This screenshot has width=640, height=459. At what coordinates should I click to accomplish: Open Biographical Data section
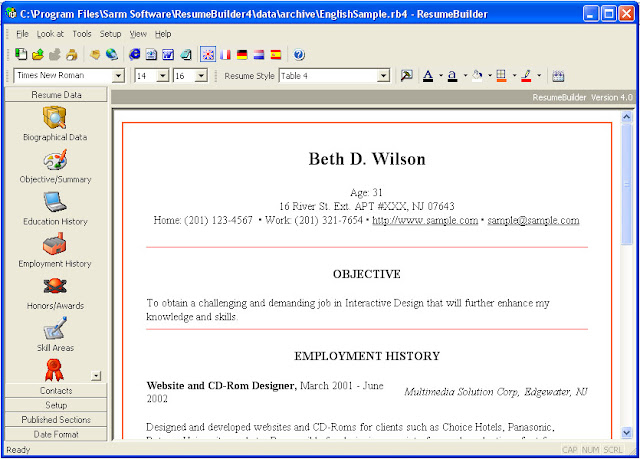55,123
